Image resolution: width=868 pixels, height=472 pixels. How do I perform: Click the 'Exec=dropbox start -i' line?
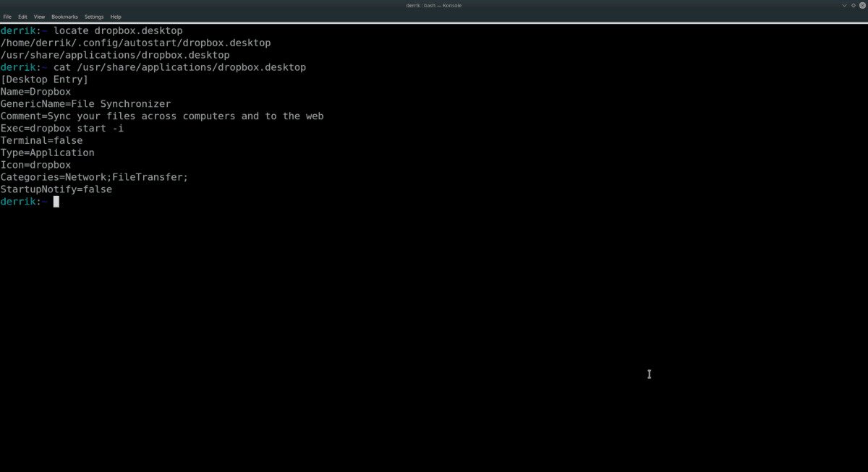point(62,129)
